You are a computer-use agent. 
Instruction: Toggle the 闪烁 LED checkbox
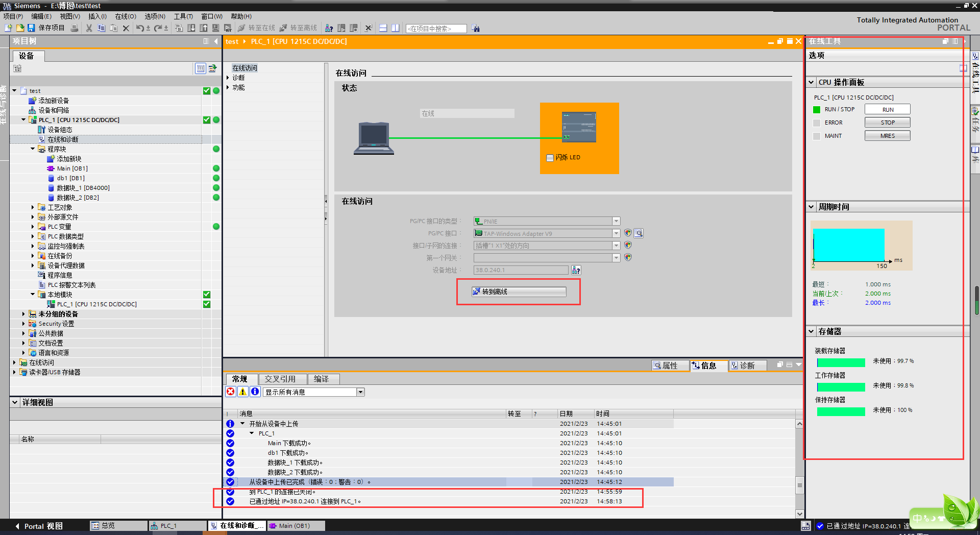pos(550,158)
